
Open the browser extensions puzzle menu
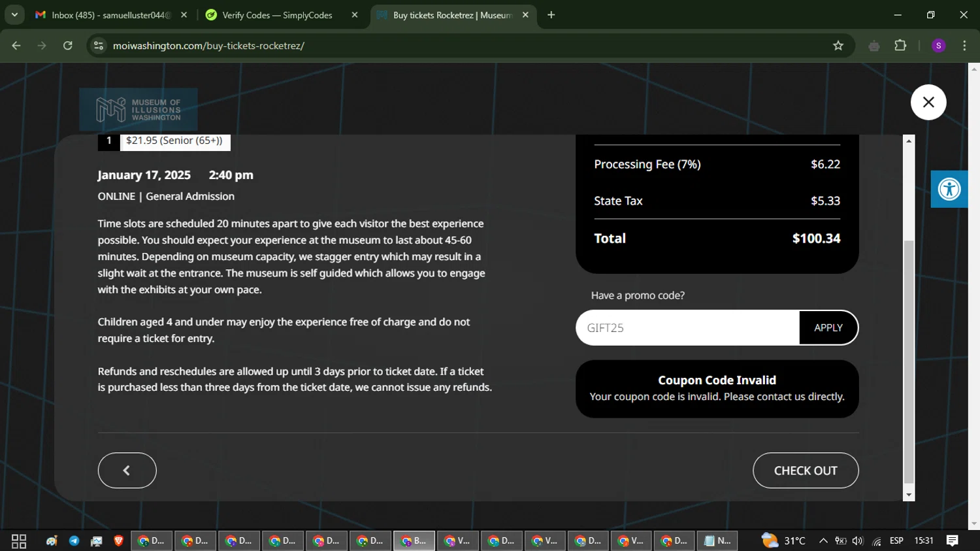point(900,46)
